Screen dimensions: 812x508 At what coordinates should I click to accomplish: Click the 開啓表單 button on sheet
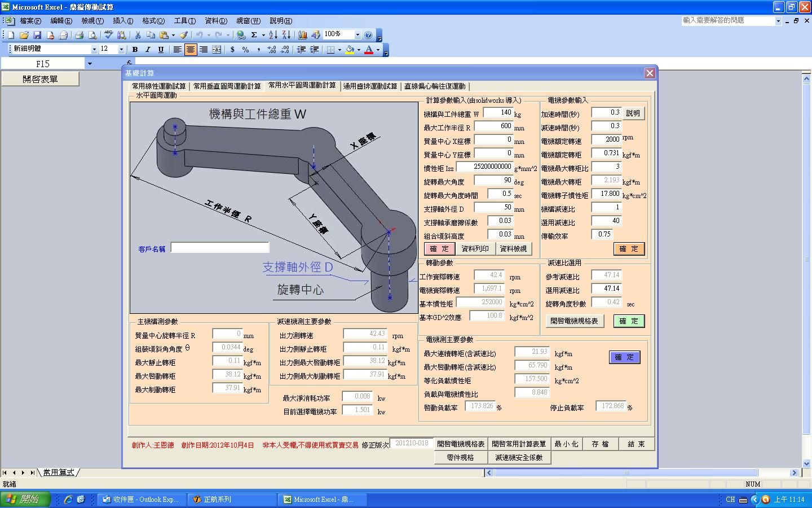pos(40,79)
